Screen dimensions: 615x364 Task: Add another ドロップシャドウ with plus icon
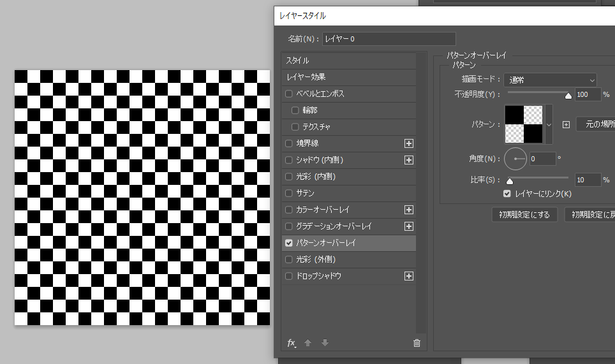409,276
